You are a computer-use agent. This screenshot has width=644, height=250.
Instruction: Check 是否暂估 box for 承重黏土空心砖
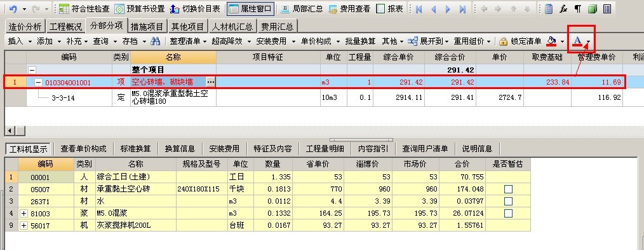coord(508,189)
